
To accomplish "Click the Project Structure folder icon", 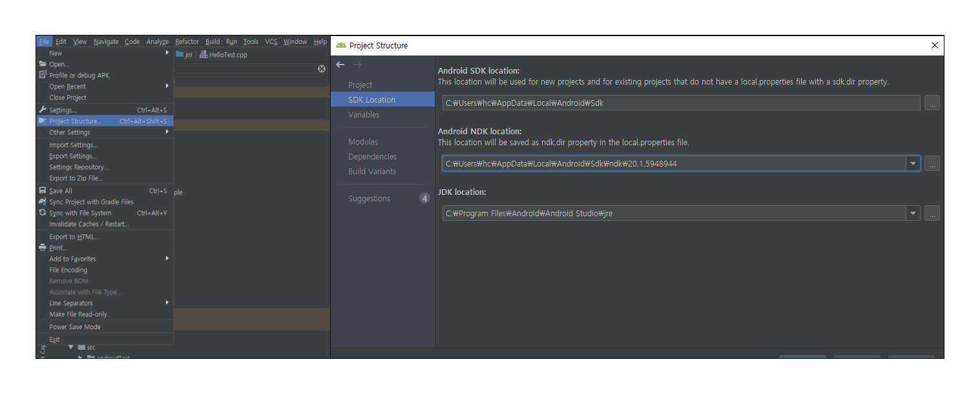I will [43, 121].
